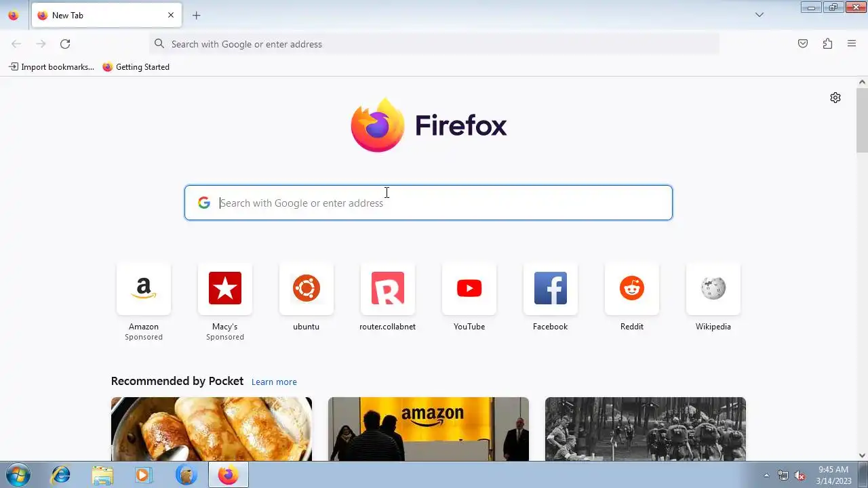Click the taskbar clock showing 9:45 AM

[833, 475]
